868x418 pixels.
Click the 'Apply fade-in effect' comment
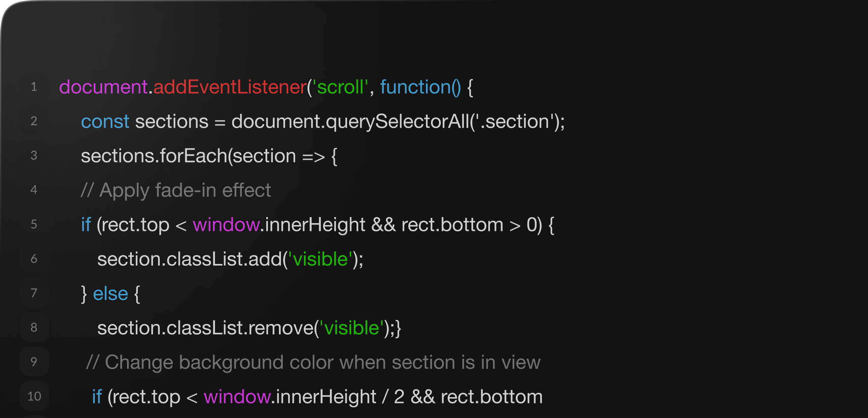(x=176, y=190)
